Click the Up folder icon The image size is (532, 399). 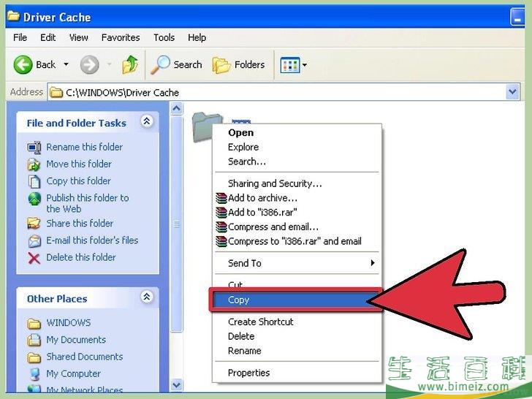point(130,65)
